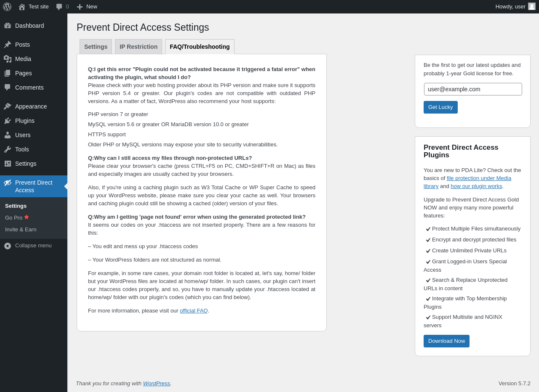
Task: Click the WordPress logo icon
Action: 7,7
